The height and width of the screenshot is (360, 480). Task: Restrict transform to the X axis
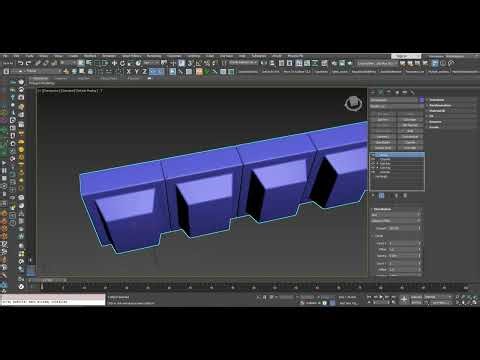pos(129,71)
